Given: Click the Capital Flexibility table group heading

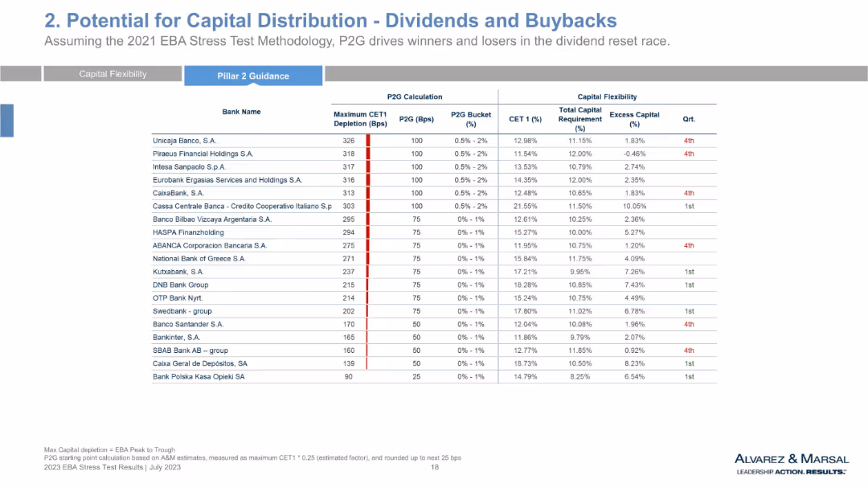Looking at the screenshot, I should (607, 96).
